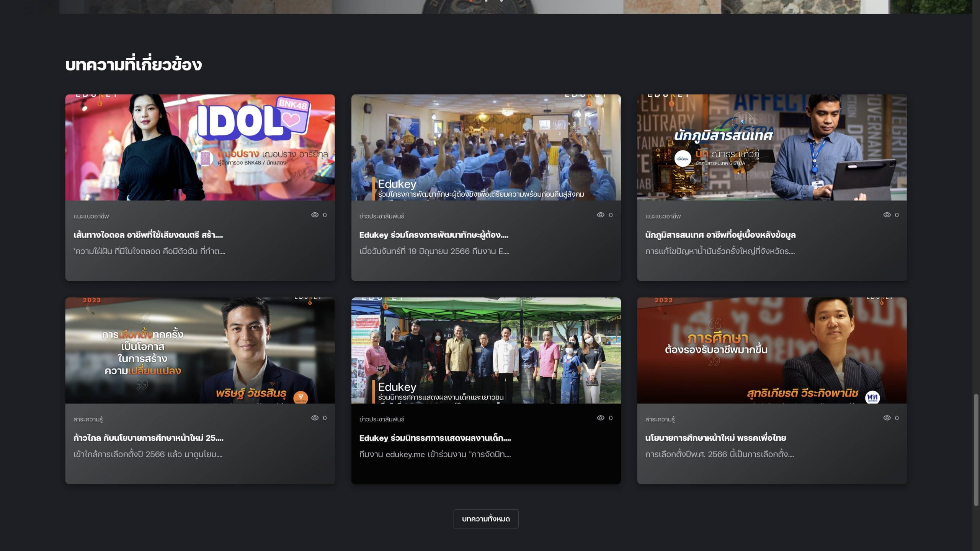Open article ก้าวไกล กับนโยบายการศึกษาหน้าใหม่
The height and width of the screenshot is (551, 980).
(148, 438)
